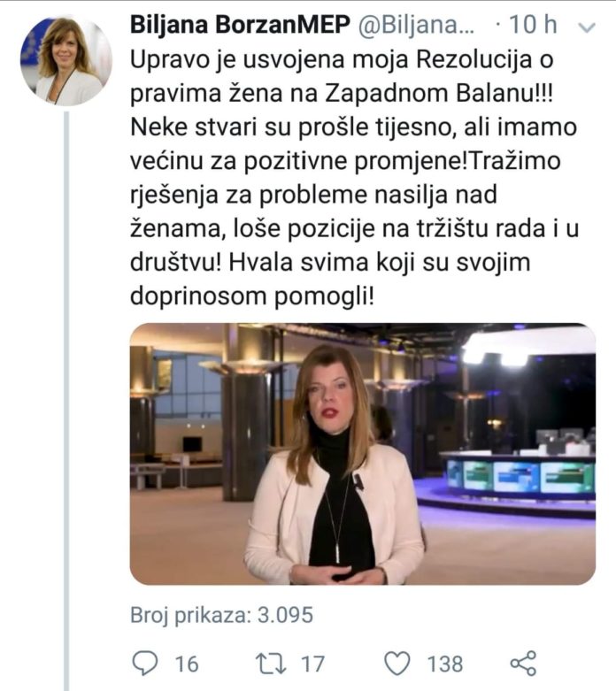The image size is (616, 691).
Task: Tap the share icon below the tweet
Action: (524, 663)
